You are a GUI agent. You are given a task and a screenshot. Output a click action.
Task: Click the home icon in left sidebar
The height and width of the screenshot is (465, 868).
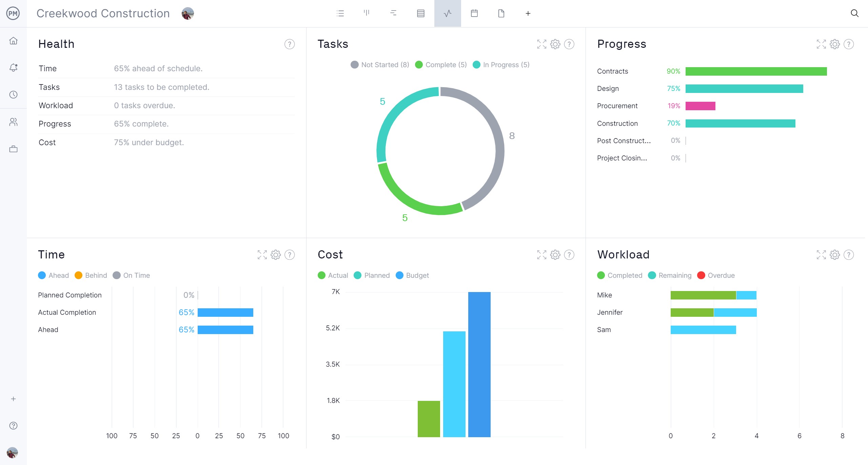pyautogui.click(x=13, y=41)
